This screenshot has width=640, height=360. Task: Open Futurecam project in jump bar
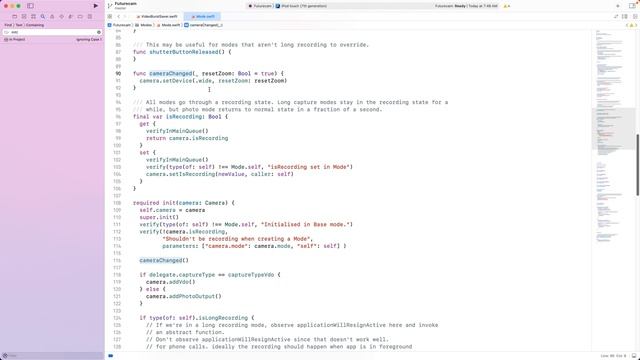click(119, 25)
